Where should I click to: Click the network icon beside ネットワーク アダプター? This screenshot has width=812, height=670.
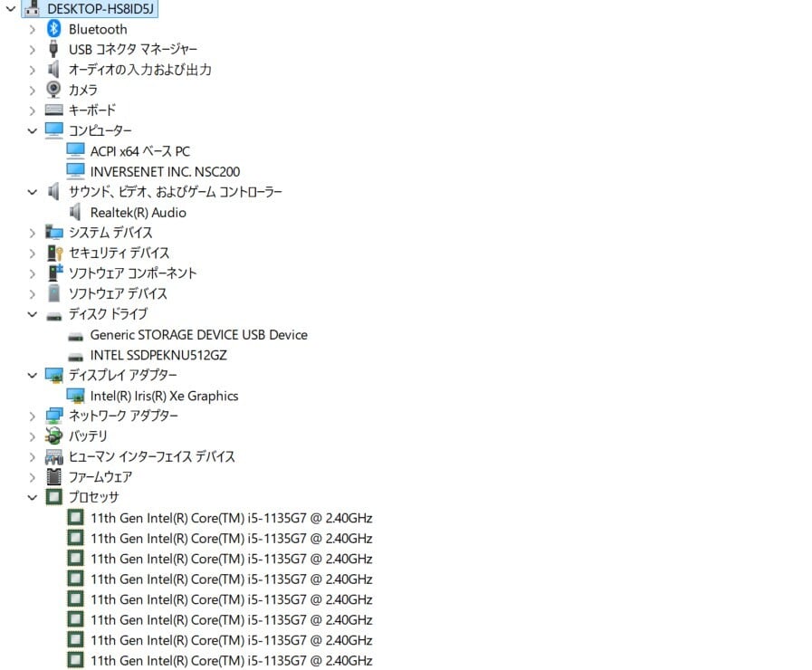53,416
